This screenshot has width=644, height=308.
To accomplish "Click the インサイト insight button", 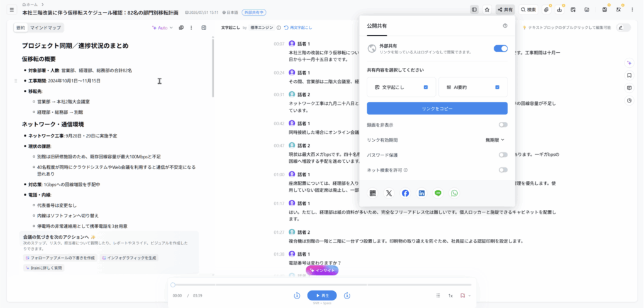I will click(x=322, y=270).
